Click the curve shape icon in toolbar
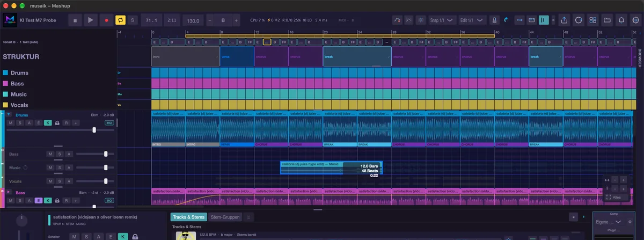Viewport: 644px width, 240px height. click(409, 20)
